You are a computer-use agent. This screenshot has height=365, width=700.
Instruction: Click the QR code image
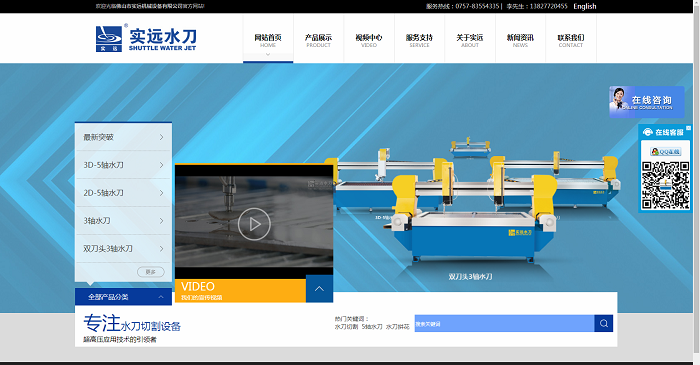pos(665,185)
